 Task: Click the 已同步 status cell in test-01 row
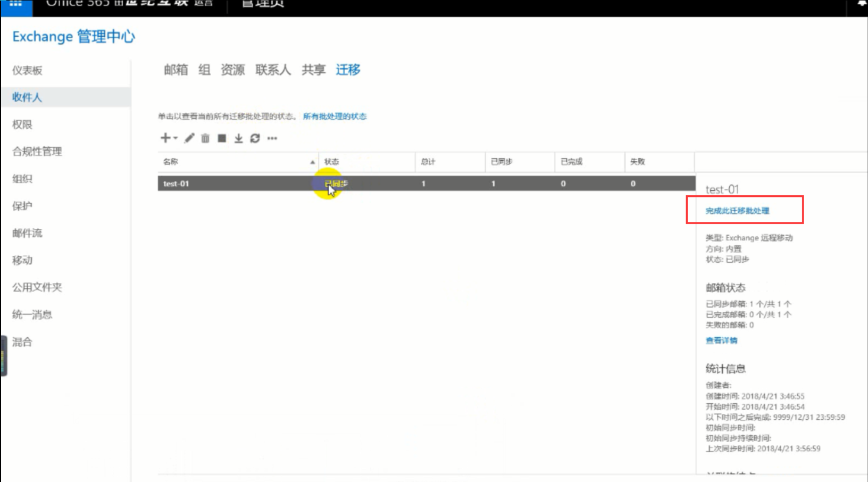tap(336, 184)
